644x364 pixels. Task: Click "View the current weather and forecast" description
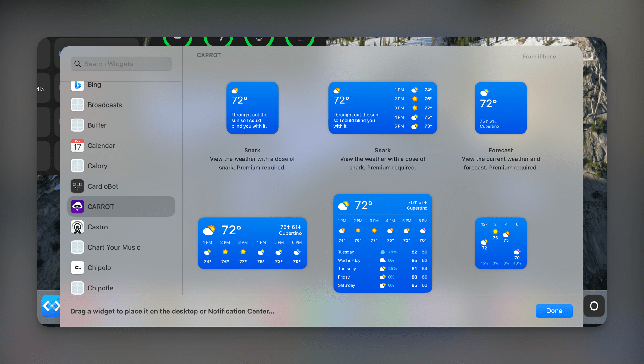tap(501, 163)
